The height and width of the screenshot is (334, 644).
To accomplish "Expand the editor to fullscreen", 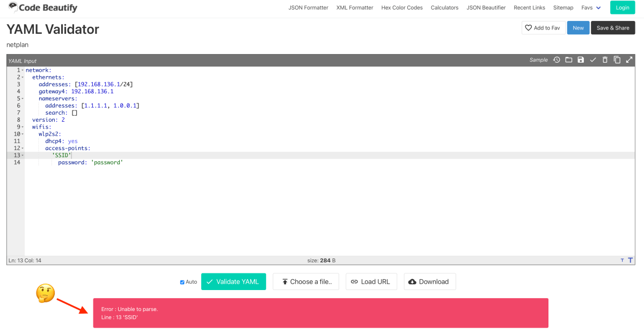I will click(x=630, y=60).
